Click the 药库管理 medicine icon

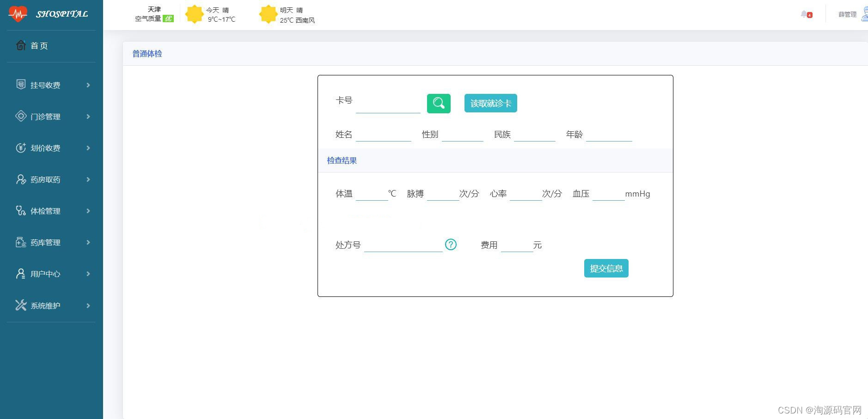[21, 242]
